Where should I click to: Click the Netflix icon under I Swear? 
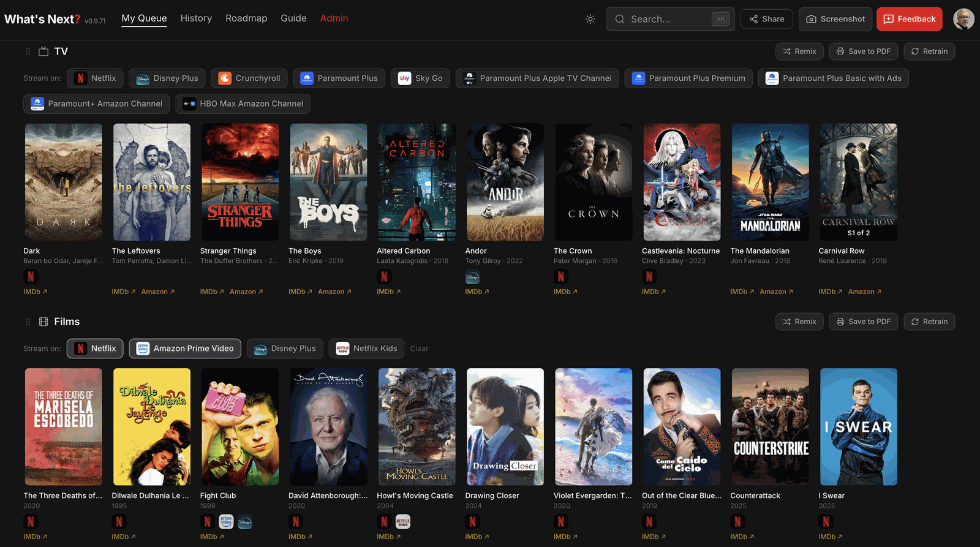(826, 522)
